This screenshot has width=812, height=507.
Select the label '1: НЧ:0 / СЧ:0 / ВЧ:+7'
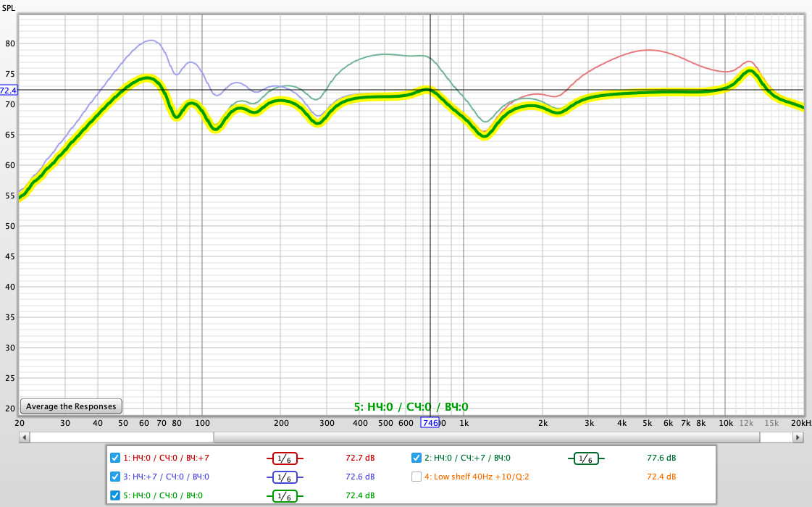[x=166, y=458]
